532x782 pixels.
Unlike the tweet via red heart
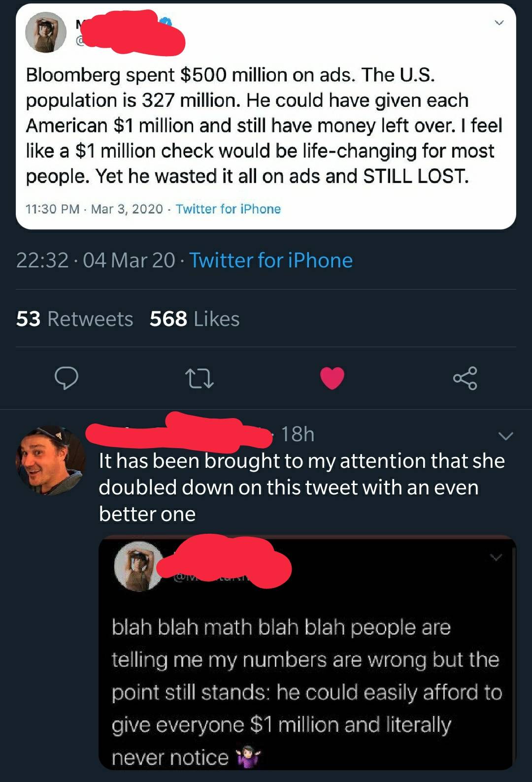point(332,378)
